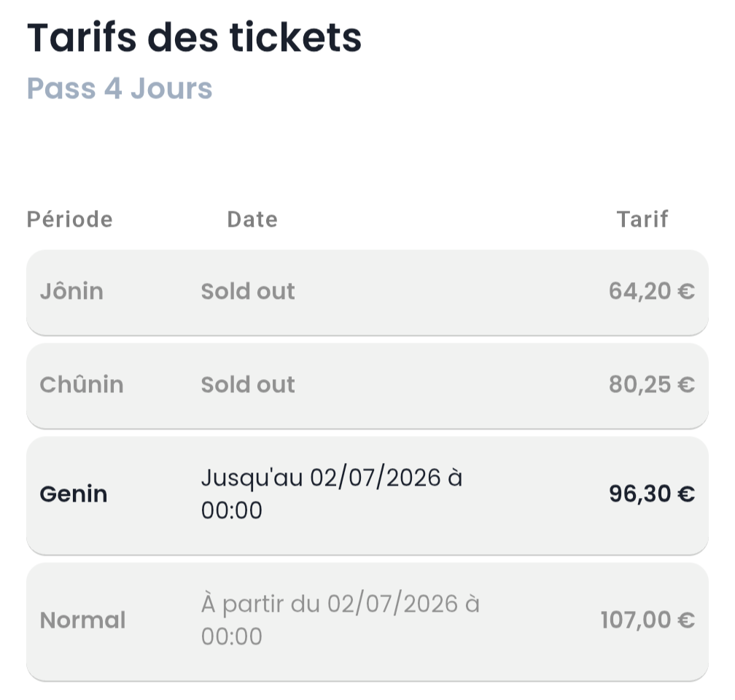Select the 96,30 € Genin price
Viewport: 735px width, 700px height.
(x=651, y=494)
